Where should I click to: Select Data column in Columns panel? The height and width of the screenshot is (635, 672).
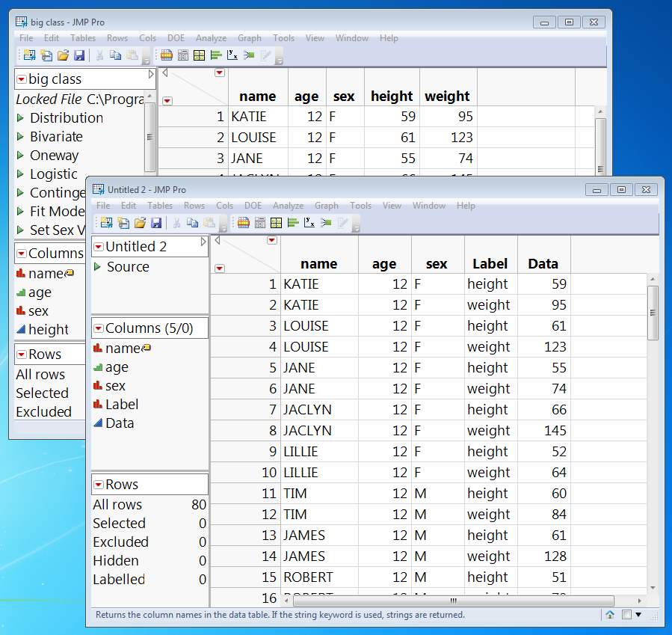[120, 423]
